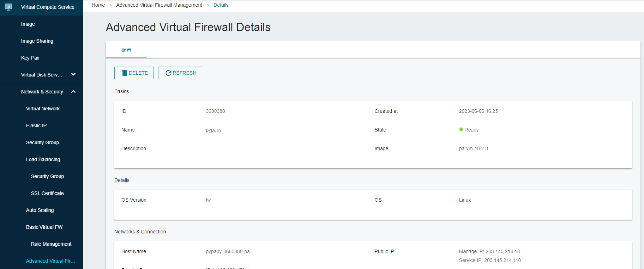Viewport: 644px width, 269px height.
Task: Open SSL Certificate page
Action: point(47,193)
